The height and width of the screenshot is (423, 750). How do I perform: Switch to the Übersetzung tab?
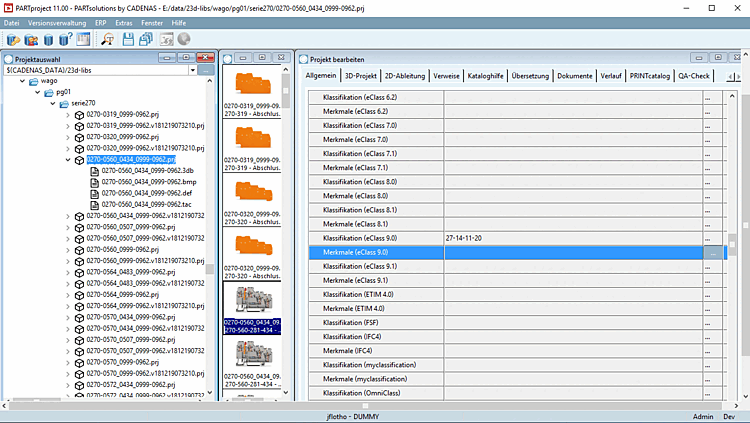(x=530, y=75)
